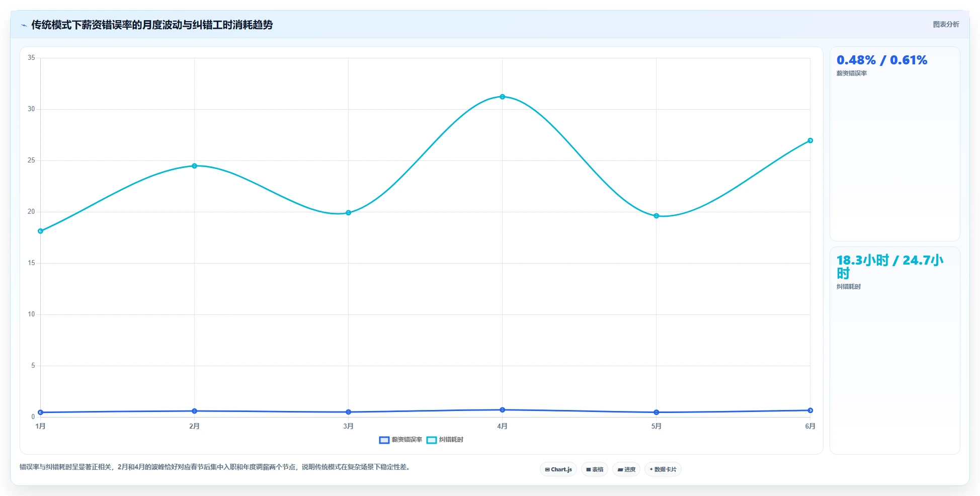Screen dimensions: 980x496
Task: Click the January start point of cyan line
Action: pos(41,231)
